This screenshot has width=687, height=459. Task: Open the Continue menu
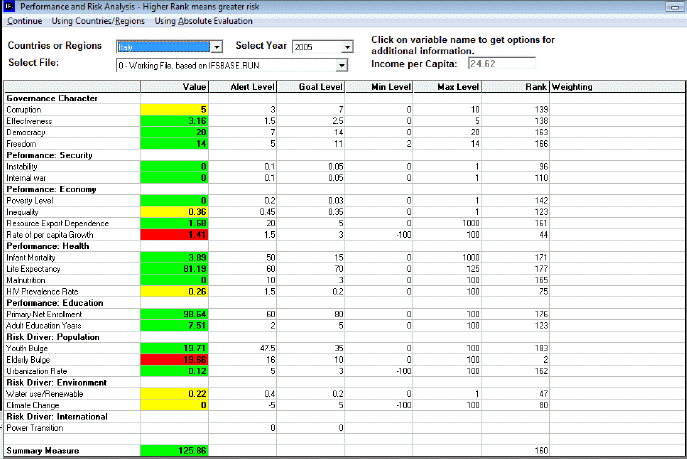[x=24, y=21]
